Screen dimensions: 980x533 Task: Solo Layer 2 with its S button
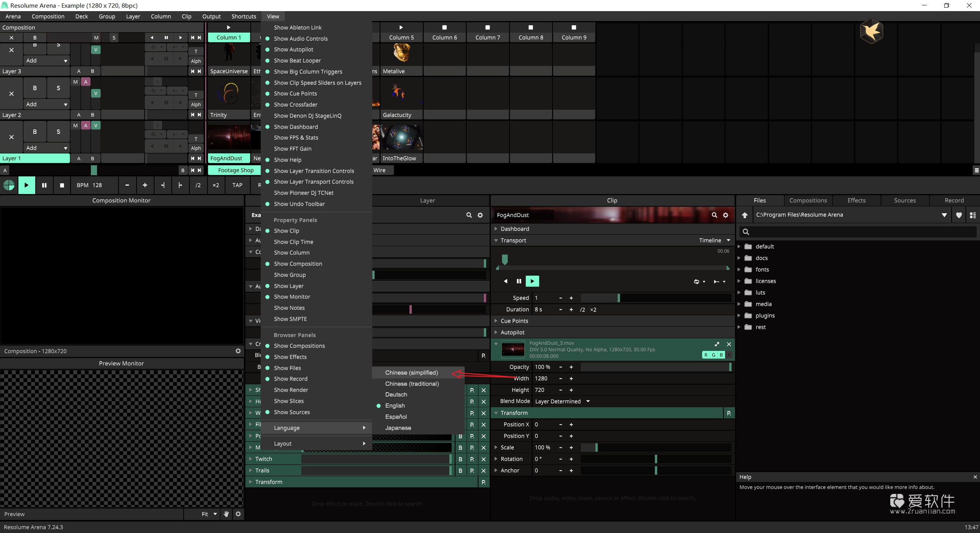pos(58,88)
